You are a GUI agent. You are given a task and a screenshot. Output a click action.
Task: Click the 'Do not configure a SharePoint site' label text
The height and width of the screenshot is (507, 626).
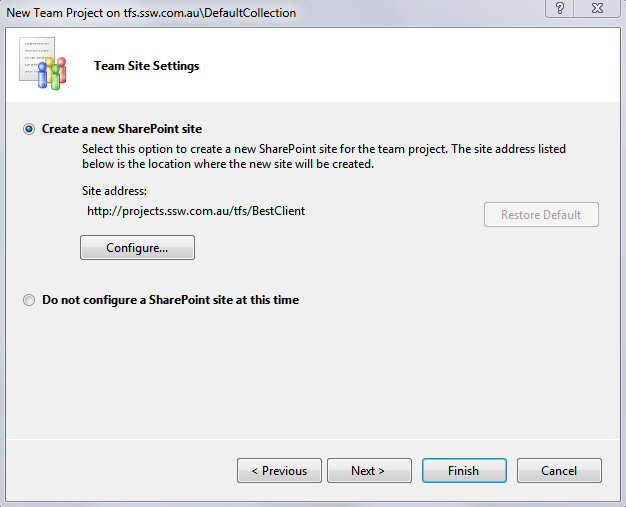[x=170, y=300]
